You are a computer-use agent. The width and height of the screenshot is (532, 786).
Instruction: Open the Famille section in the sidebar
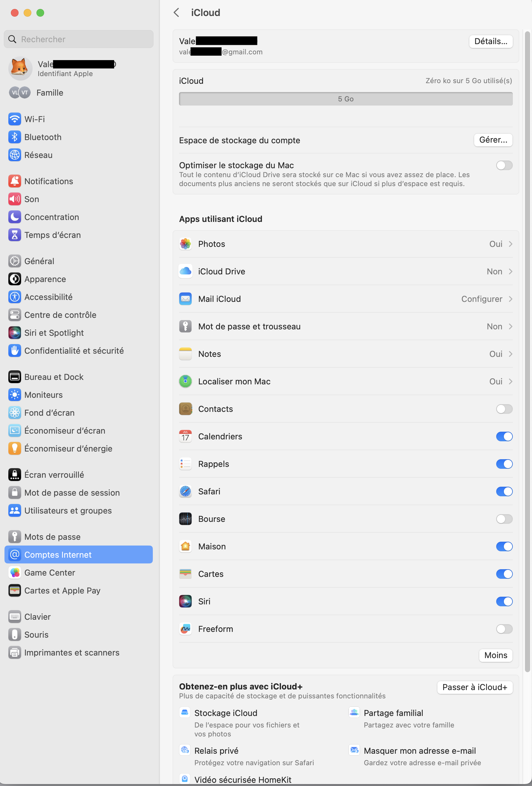tap(78, 93)
